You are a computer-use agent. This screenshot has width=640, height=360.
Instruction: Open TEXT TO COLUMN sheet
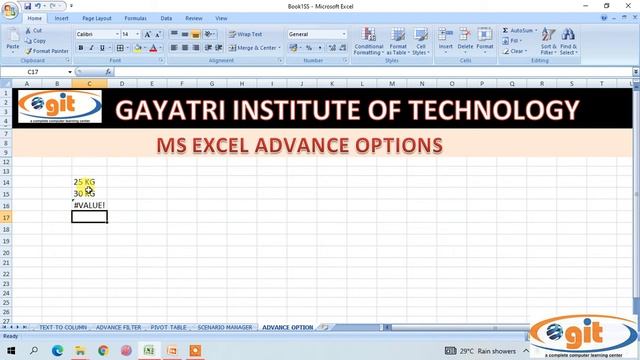click(63, 327)
